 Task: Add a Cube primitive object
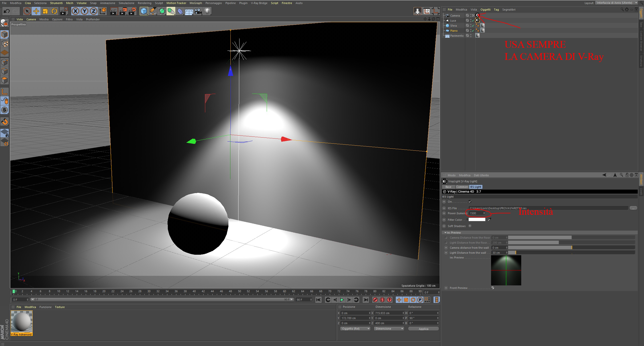point(144,11)
